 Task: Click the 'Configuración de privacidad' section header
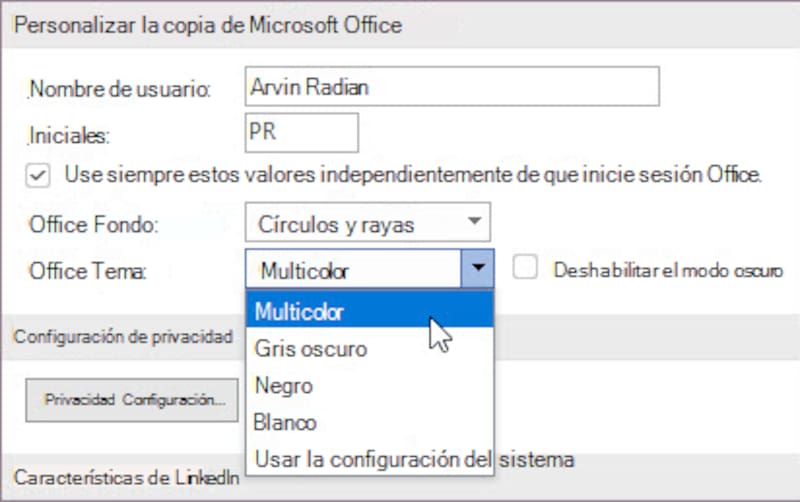[123, 336]
